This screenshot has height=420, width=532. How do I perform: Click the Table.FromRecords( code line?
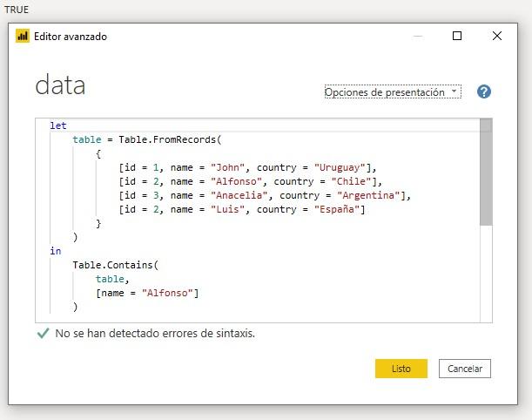[x=146, y=139]
